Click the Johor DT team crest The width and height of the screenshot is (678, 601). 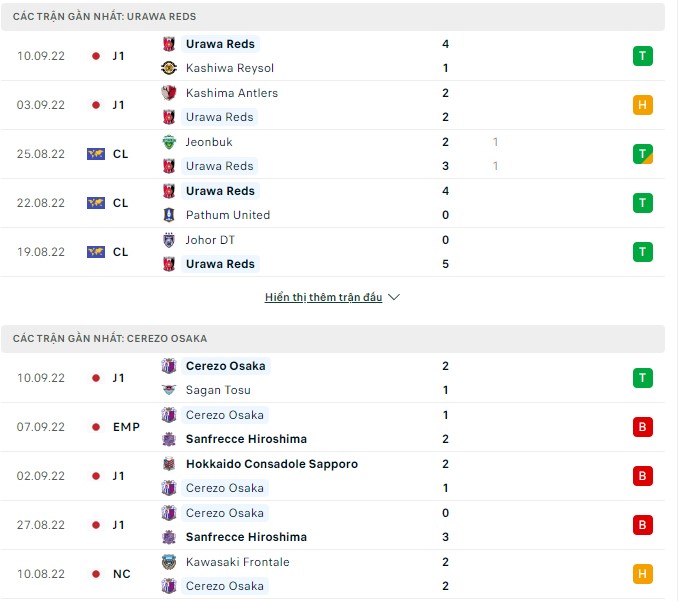point(169,240)
